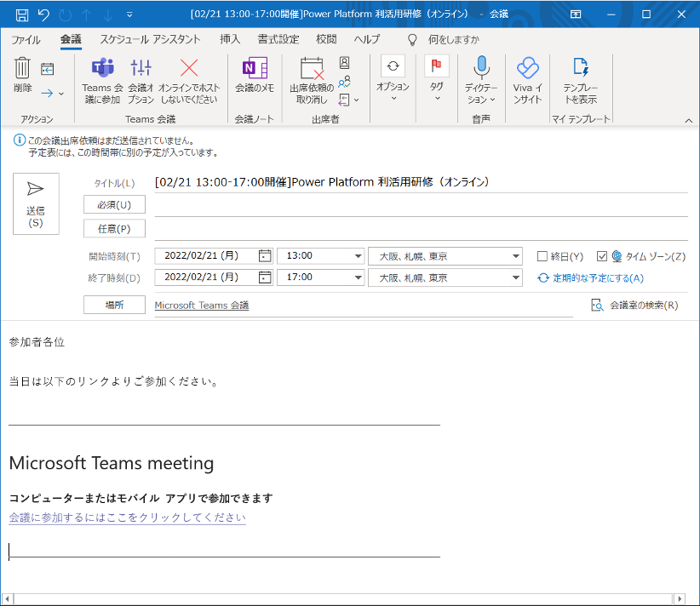Viewport: 700px width, 606px height.
Task: Click the 参加者各位 text in body
Action: [x=37, y=342]
